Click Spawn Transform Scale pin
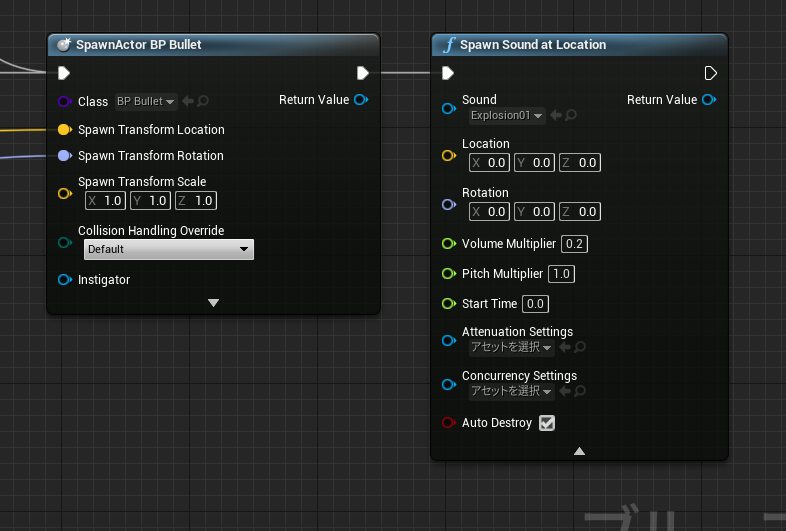This screenshot has height=531, width=786. pyautogui.click(x=65, y=193)
